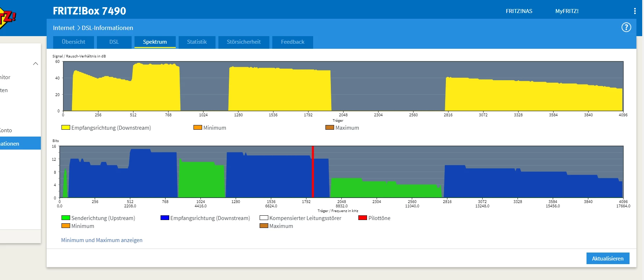
Task: Open the three-dot options menu
Action: pos(635,11)
